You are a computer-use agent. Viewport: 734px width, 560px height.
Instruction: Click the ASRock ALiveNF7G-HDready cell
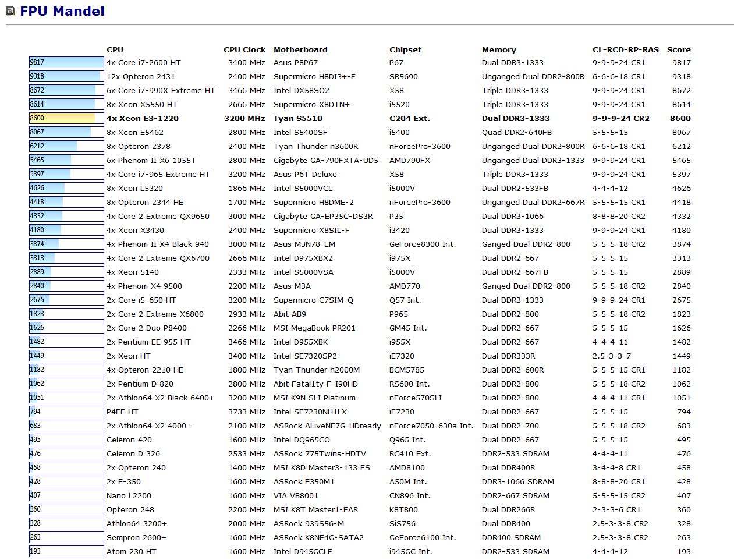coord(327,426)
